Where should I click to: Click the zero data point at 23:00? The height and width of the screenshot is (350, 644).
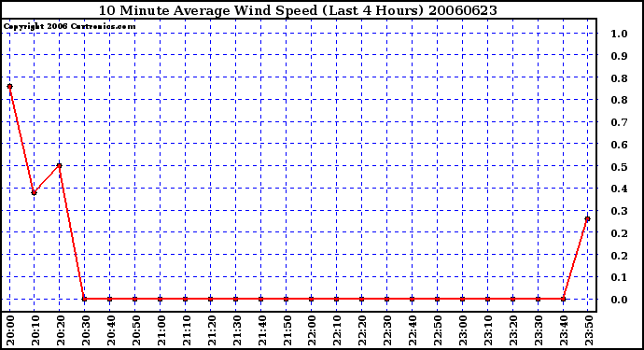pyautogui.click(x=462, y=299)
